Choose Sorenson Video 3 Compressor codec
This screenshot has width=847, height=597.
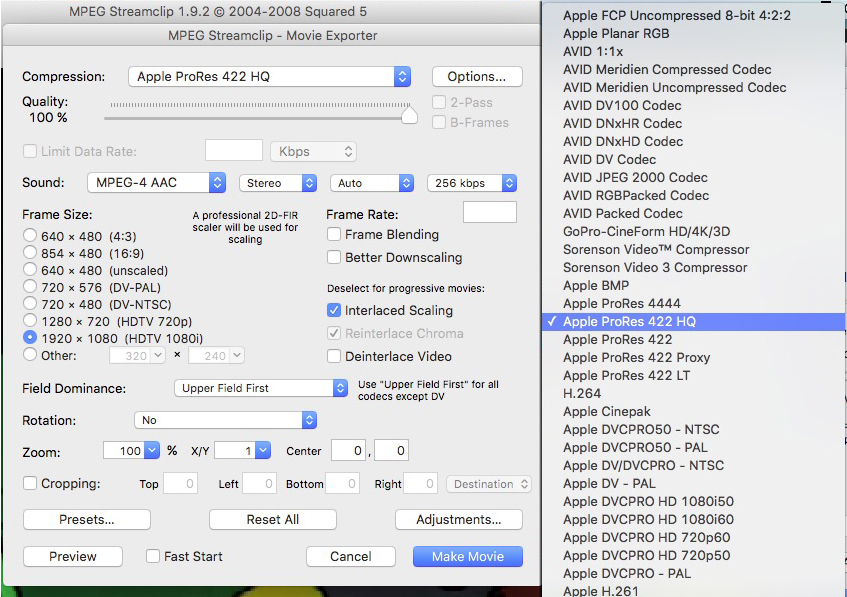694,267
